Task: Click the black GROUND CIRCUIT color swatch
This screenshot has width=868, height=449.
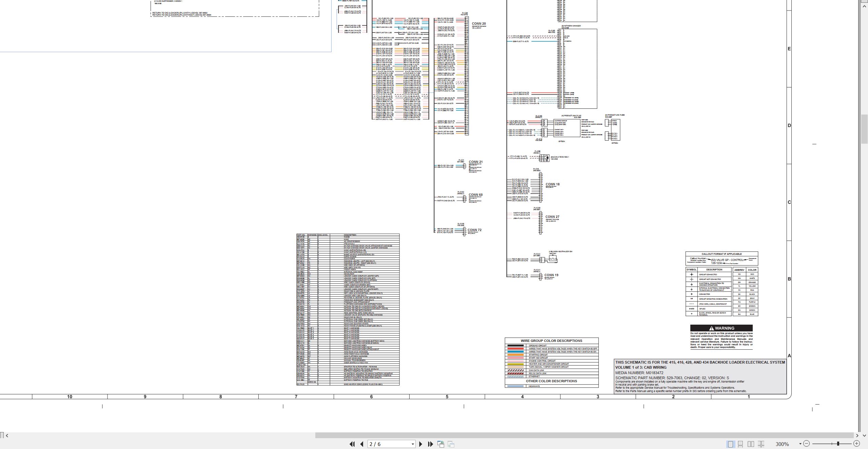Action: [x=515, y=346]
